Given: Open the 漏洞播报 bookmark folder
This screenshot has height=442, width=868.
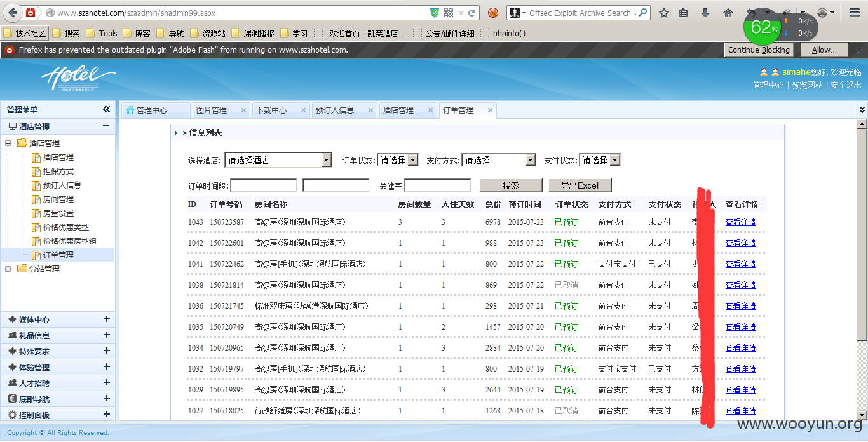Looking at the screenshot, I should [253, 33].
